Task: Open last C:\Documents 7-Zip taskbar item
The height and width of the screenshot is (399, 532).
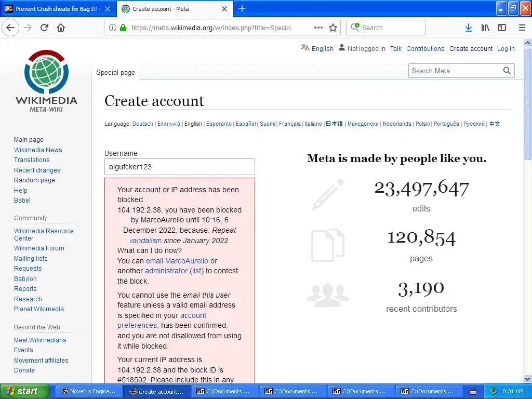Action: [429, 391]
